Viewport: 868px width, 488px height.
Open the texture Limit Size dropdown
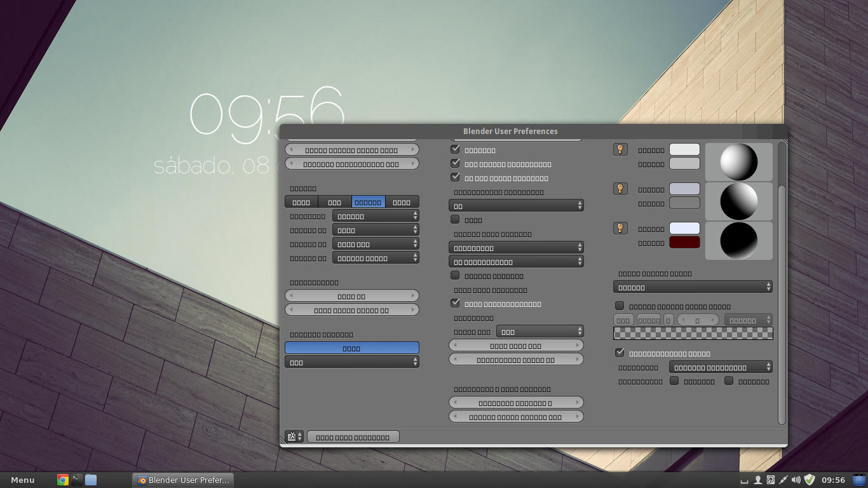coord(540,332)
